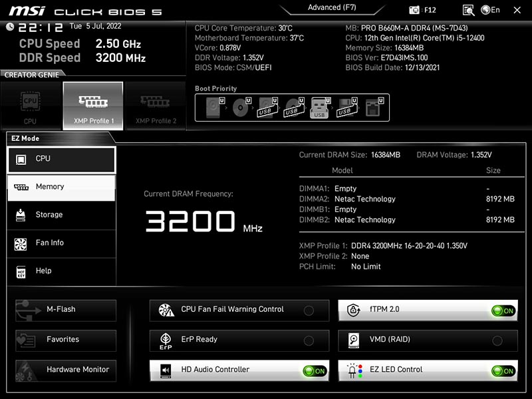Click the Model column header
Viewport: 532px width, 399px height.
(342, 171)
